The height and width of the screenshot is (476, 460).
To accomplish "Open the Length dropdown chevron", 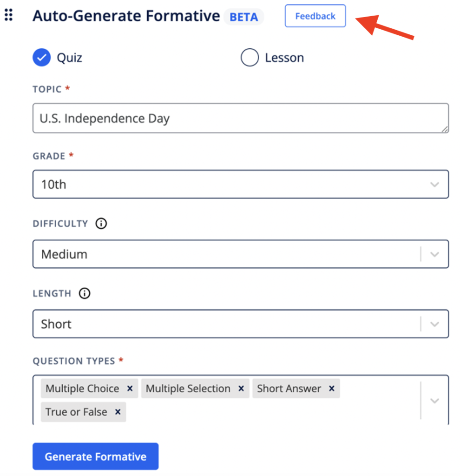I will point(435,324).
